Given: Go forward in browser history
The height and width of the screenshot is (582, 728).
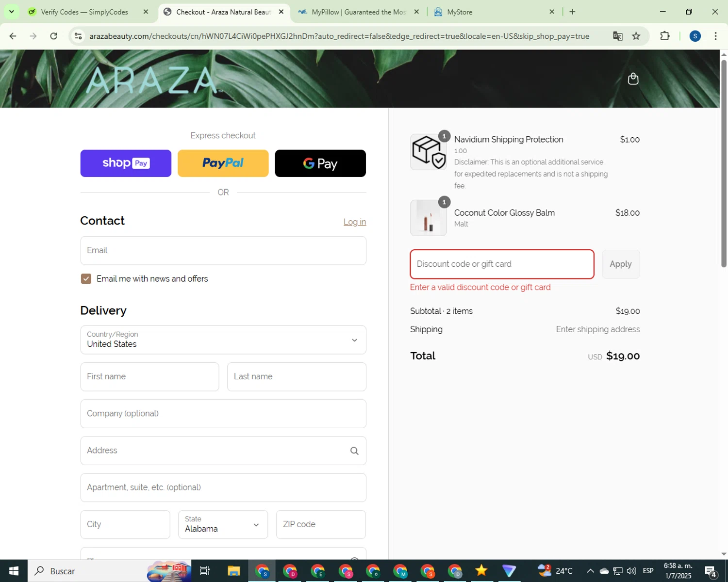Looking at the screenshot, I should pos(33,36).
